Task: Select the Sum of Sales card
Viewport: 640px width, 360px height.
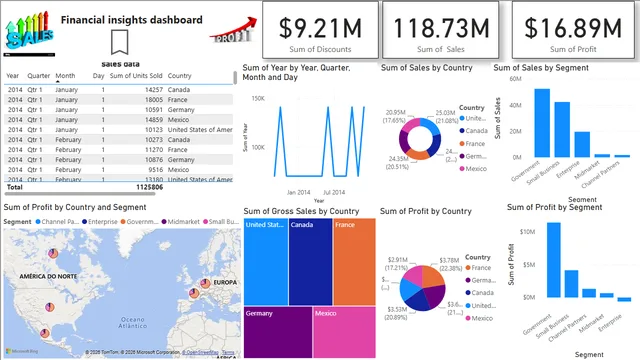Action: (440, 30)
